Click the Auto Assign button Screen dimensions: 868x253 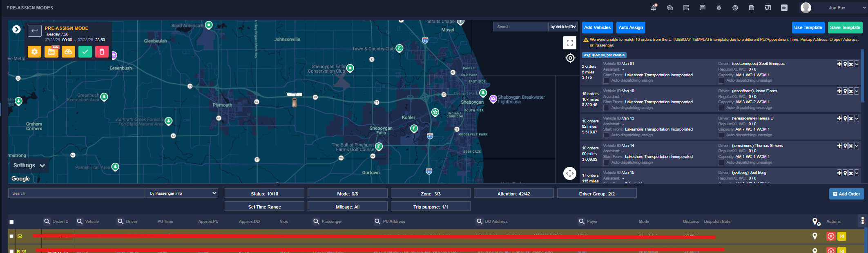[631, 27]
